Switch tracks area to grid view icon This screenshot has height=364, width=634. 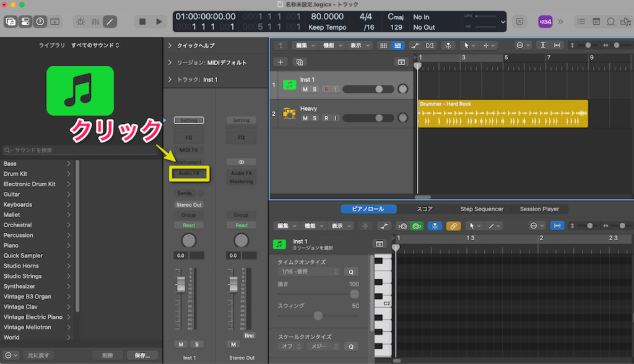(383, 46)
